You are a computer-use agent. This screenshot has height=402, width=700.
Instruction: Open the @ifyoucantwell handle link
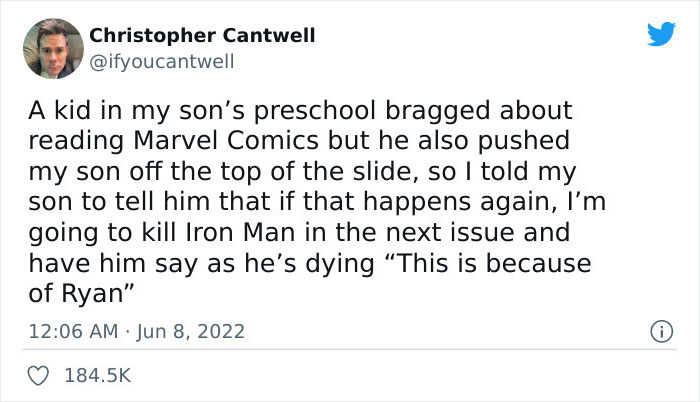coord(162,62)
